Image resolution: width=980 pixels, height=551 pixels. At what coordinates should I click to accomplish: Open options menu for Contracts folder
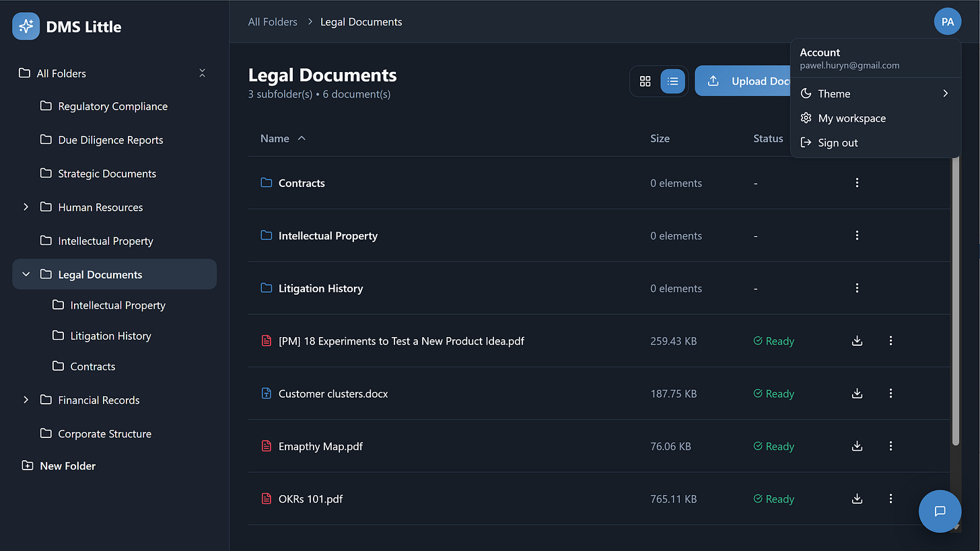click(x=857, y=182)
